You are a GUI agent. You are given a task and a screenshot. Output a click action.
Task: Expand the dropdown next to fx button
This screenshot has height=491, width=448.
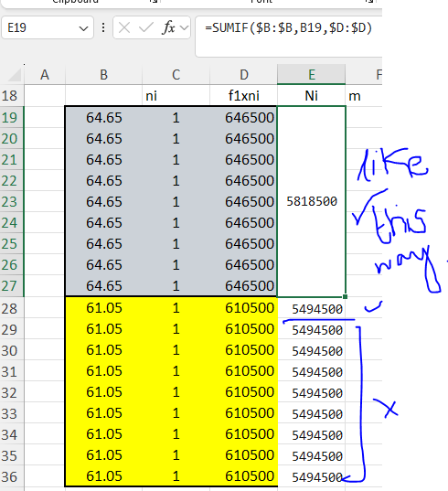(x=185, y=27)
